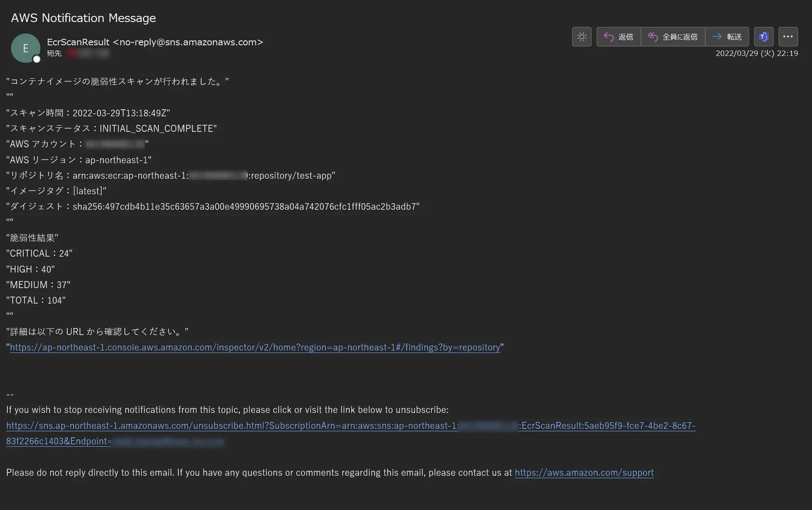
Task: Click the sender name EcrScanResult
Action: (78, 42)
